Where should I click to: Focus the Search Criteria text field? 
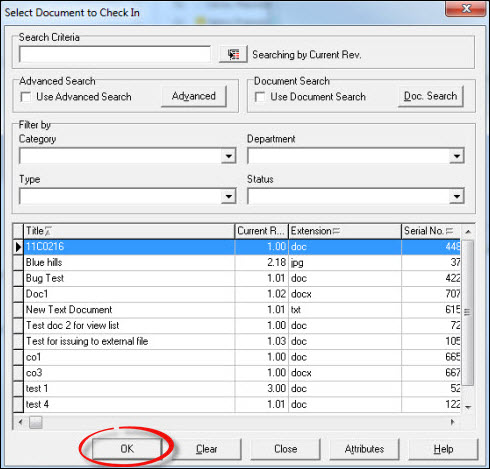pos(115,54)
